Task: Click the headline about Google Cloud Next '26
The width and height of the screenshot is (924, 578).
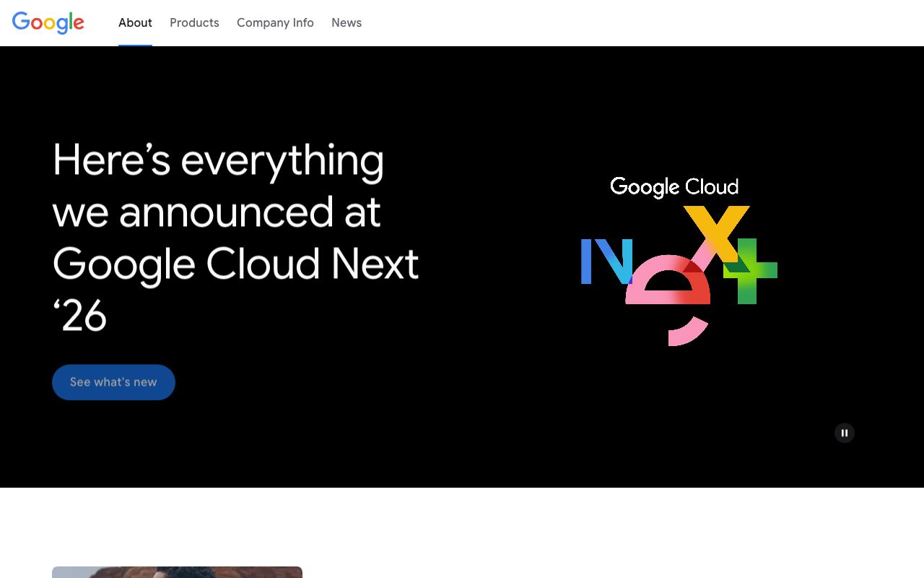Action: pyautogui.click(x=236, y=237)
